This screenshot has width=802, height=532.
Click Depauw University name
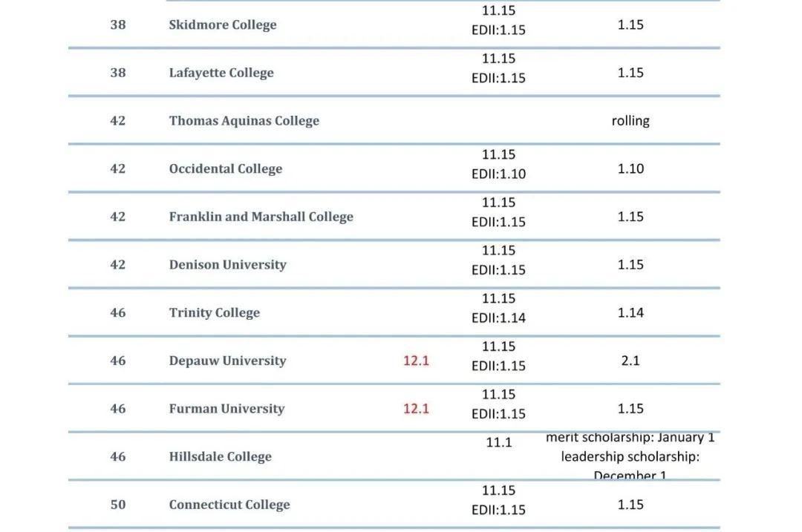coord(228,361)
